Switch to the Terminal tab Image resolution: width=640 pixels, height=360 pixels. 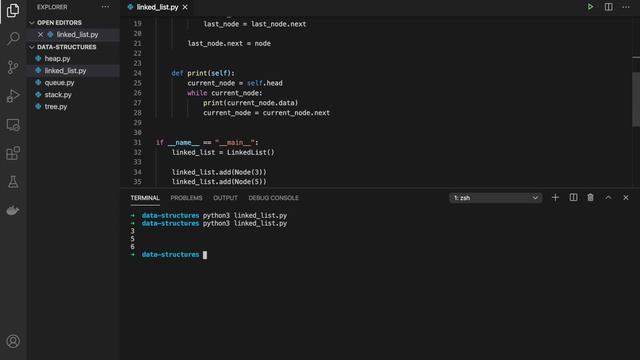(145, 198)
